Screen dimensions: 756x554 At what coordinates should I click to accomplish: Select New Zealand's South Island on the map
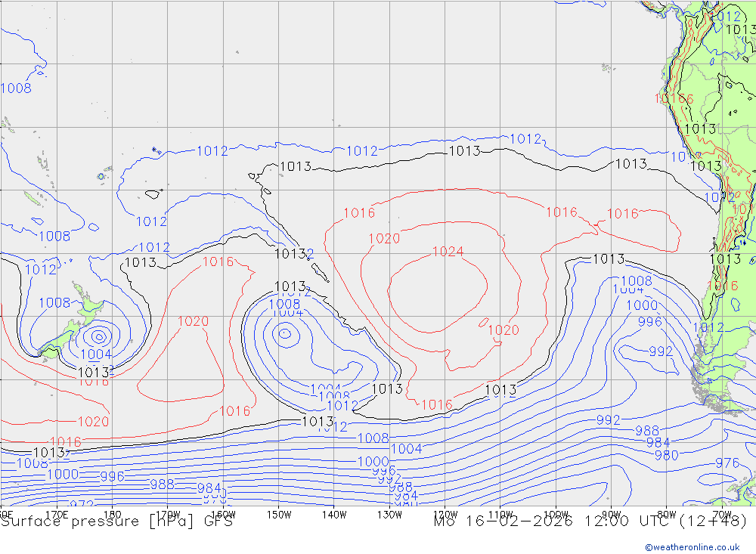coord(60,339)
